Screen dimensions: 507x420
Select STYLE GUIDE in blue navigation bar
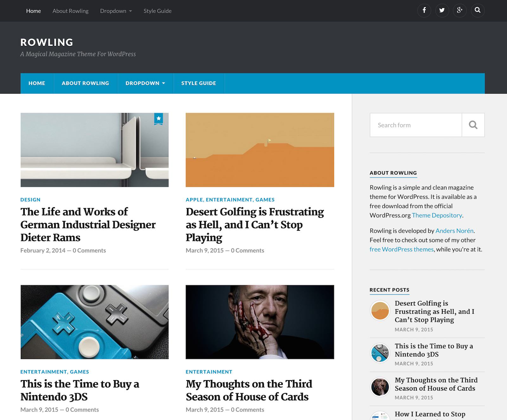tap(198, 83)
